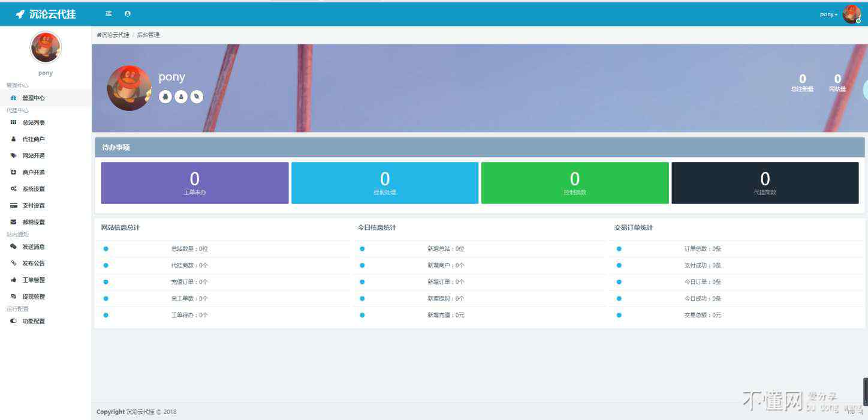
Task: Click the 新增总站：0位 row
Action: coord(480,248)
